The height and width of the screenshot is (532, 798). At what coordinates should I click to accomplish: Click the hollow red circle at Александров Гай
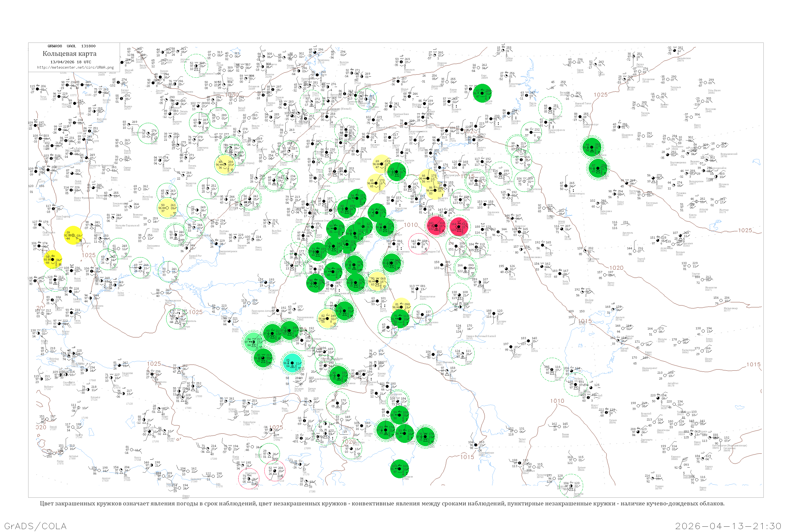[x=419, y=244]
